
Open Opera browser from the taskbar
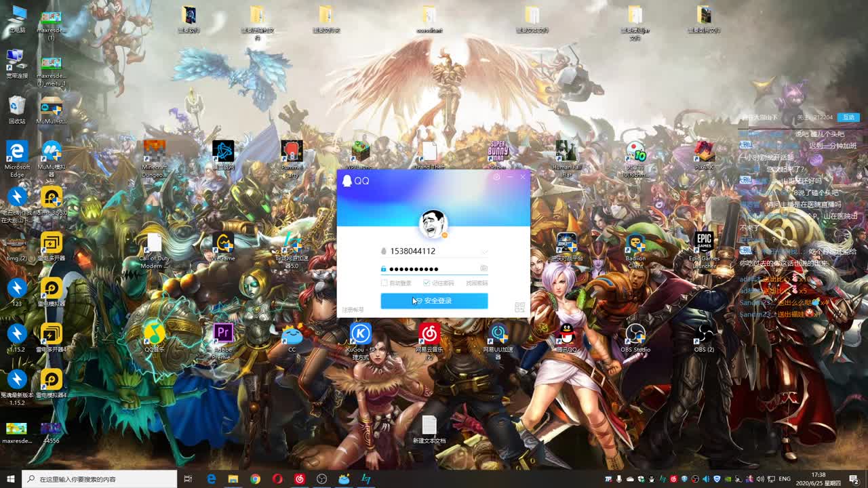[x=277, y=479]
